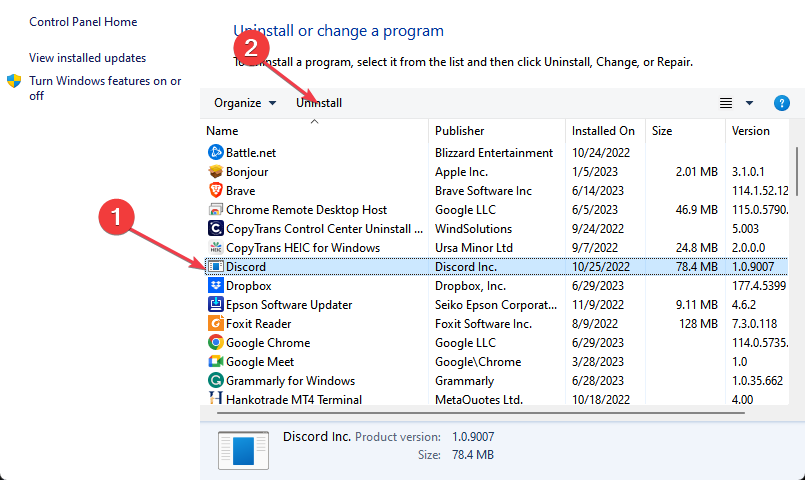The height and width of the screenshot is (480, 805).
Task: Select the Bonjour program name
Action: click(x=247, y=171)
